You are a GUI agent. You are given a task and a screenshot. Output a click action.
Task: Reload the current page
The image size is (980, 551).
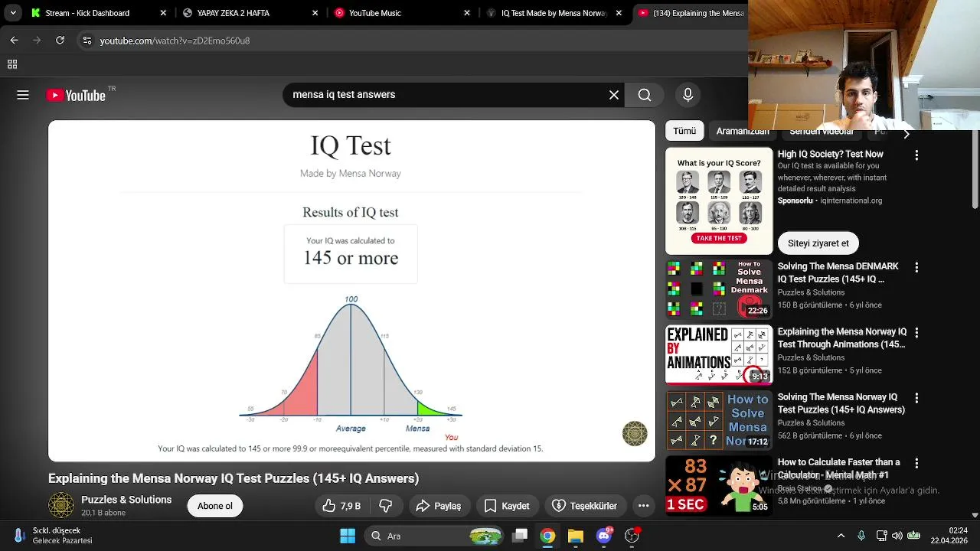click(x=60, y=41)
